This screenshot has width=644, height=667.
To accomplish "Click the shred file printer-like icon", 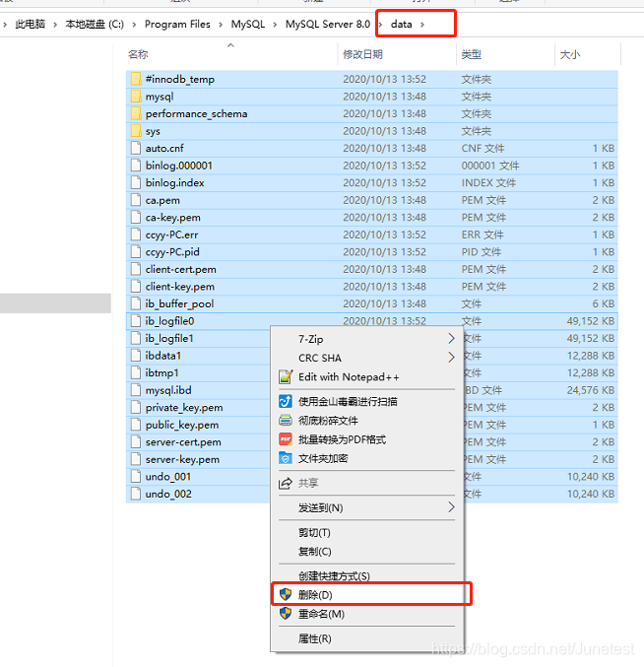I will point(286,421).
